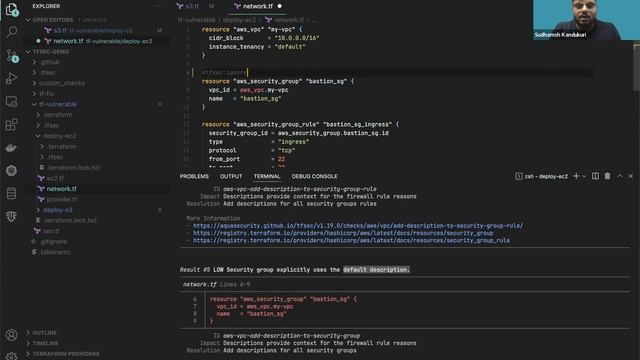The image size is (640, 360).
Task: Click deploy-ec2 in the breadcrumb
Action: 240,20
